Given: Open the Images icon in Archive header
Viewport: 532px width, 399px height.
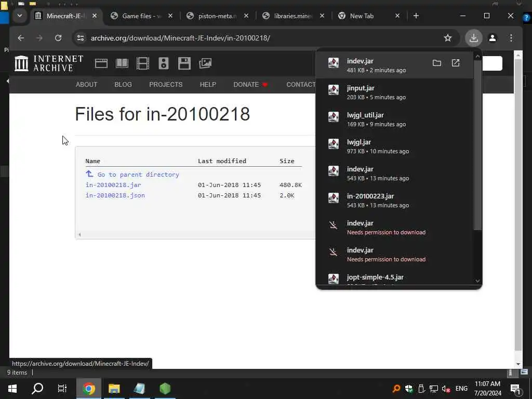Looking at the screenshot, I should pos(205,63).
